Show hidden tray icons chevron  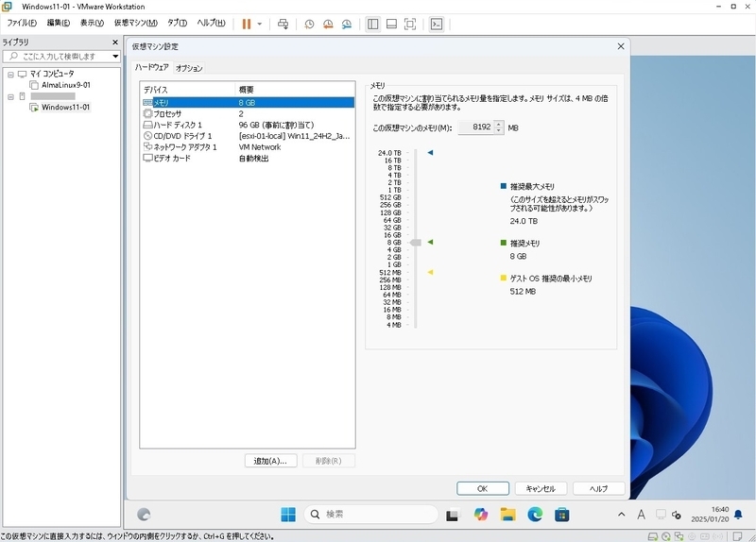(x=622, y=515)
